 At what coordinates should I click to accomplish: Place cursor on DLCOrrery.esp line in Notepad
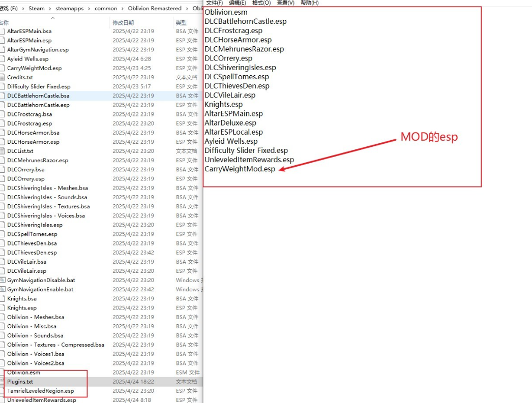[x=228, y=58]
